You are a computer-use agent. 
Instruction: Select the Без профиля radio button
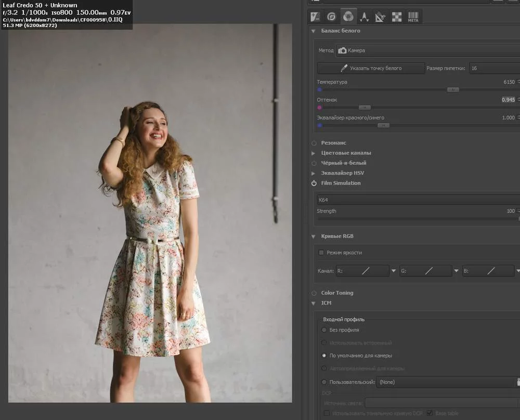coord(324,330)
